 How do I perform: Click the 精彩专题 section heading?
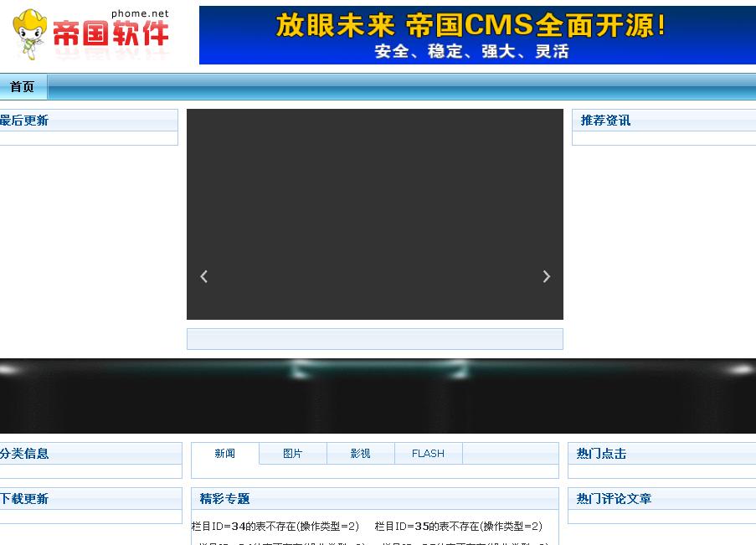tap(224, 499)
